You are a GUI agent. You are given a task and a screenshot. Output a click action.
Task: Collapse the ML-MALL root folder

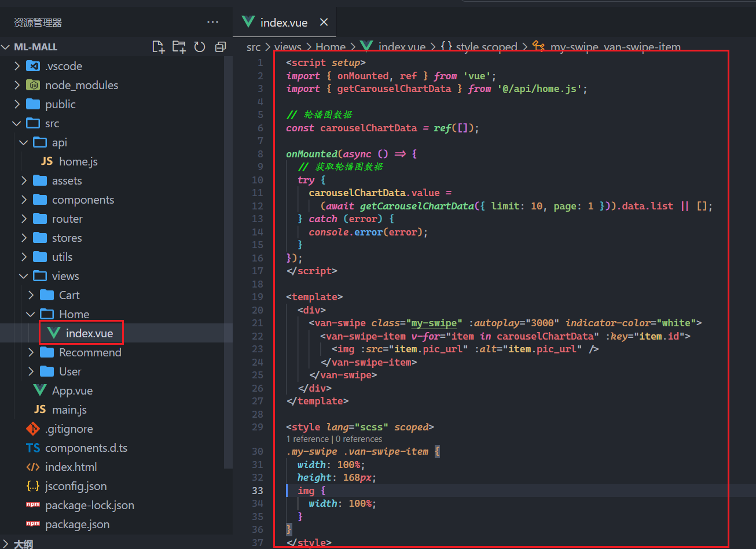(6, 47)
